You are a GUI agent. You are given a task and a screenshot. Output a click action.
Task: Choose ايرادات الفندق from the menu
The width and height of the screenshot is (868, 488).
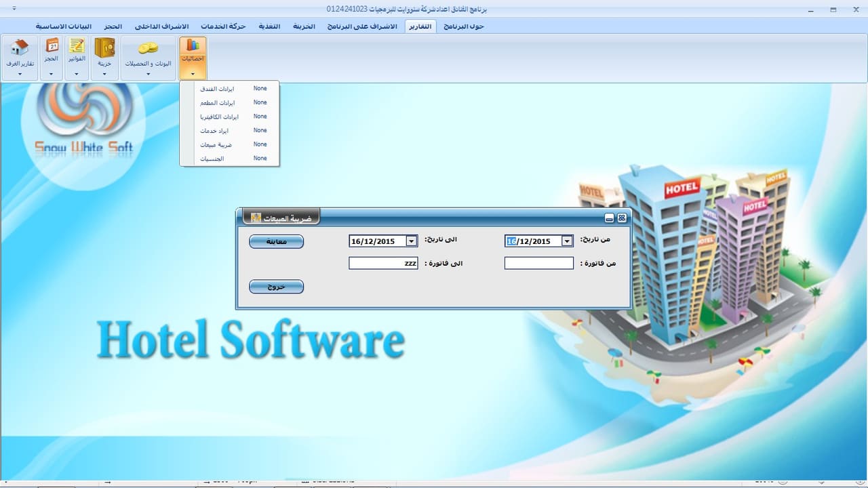tap(230, 89)
